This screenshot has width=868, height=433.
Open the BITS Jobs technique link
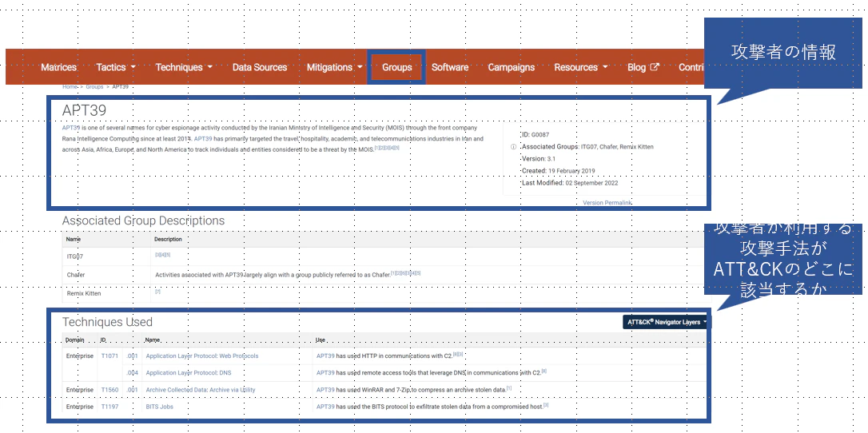(159, 407)
